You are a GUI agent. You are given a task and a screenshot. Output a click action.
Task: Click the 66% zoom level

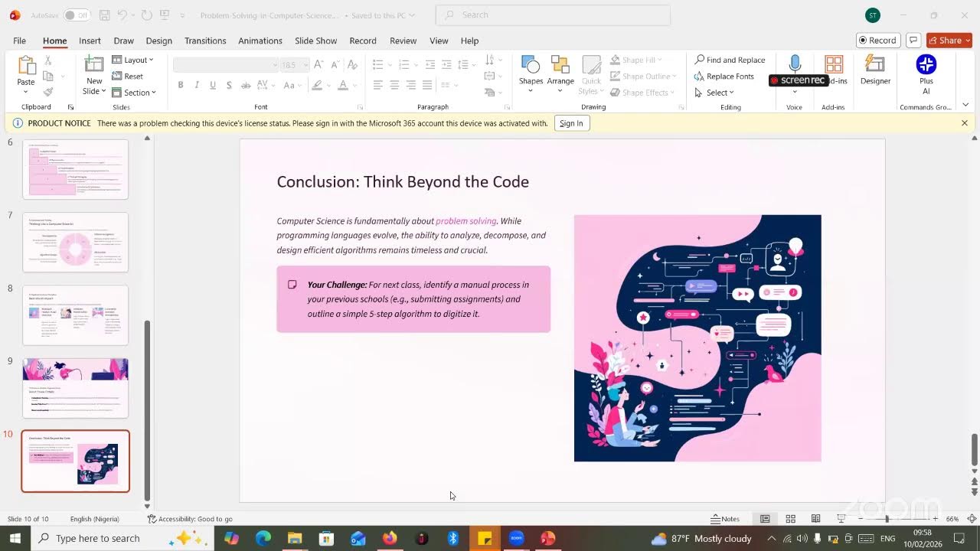[952, 519]
